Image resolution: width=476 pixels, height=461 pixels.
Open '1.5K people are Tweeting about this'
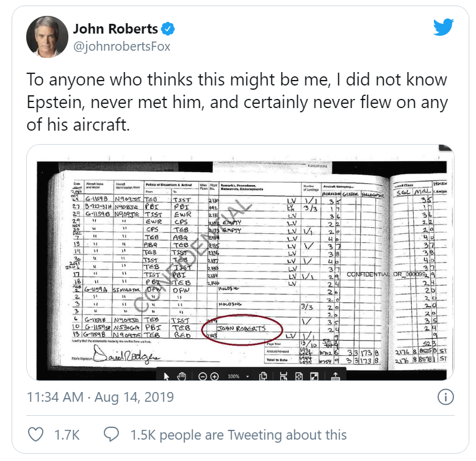(238, 435)
